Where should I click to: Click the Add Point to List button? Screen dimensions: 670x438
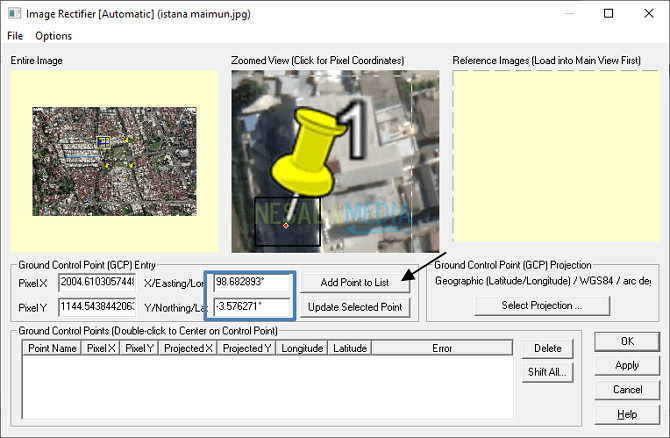[x=355, y=284]
